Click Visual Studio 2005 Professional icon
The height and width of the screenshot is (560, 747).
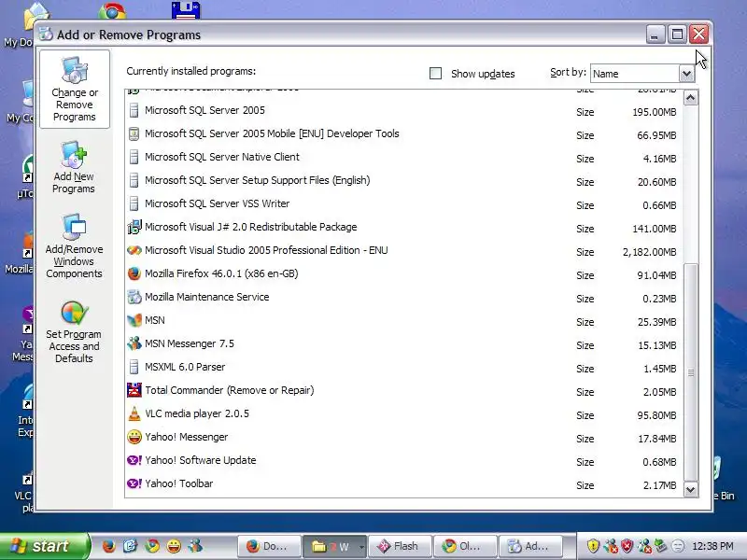(x=134, y=250)
